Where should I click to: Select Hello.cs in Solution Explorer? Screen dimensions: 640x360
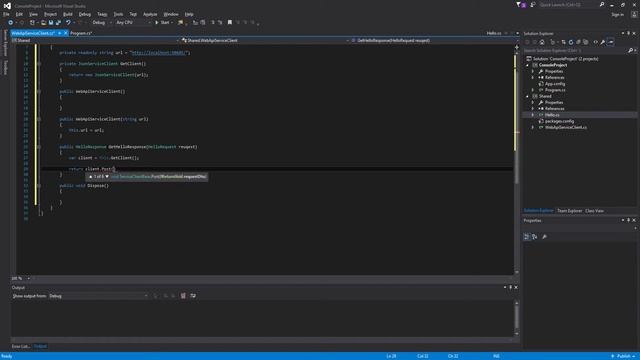(x=552, y=115)
